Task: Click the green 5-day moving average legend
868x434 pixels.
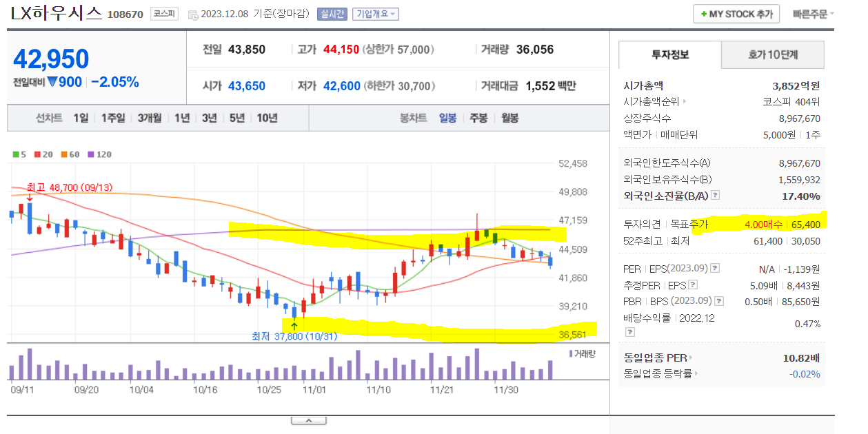Action: pos(19,154)
